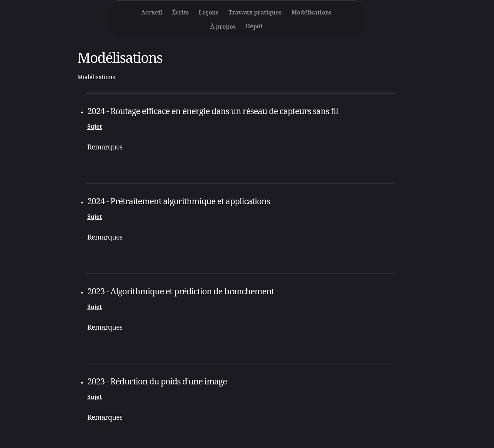The width and height of the screenshot is (494, 448).
Task: Open the Accueil navigation item
Action: click(151, 13)
